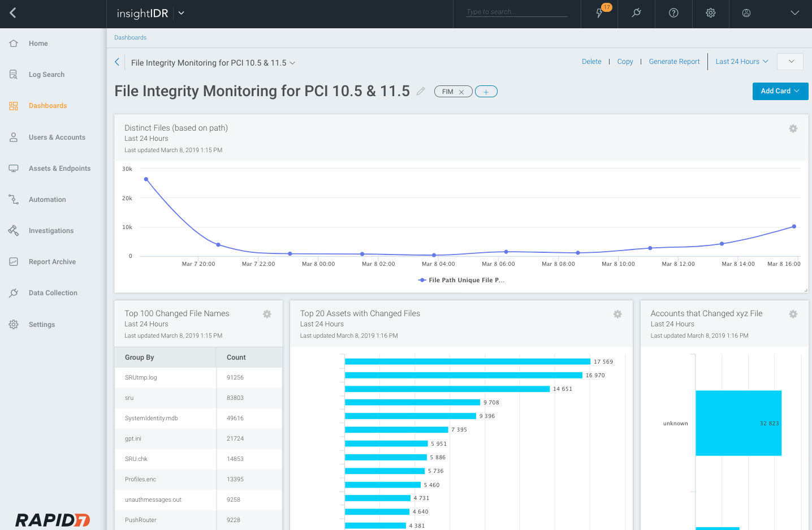This screenshot has width=812, height=530.
Task: Go to Investigations in sidebar
Action: (x=51, y=231)
